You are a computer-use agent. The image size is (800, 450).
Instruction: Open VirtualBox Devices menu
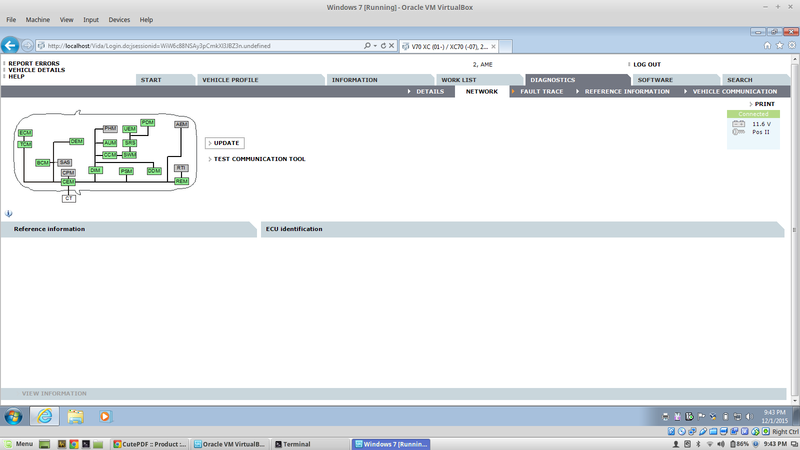[119, 20]
